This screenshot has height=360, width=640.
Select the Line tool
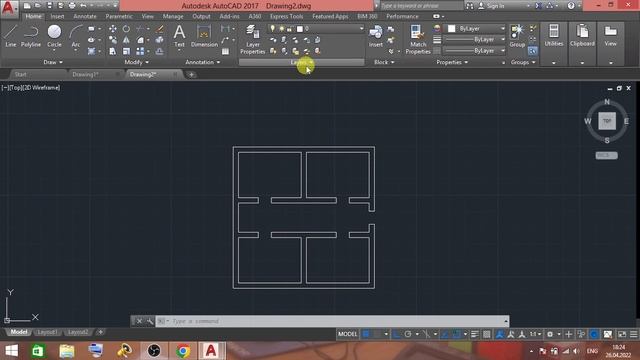click(11, 36)
